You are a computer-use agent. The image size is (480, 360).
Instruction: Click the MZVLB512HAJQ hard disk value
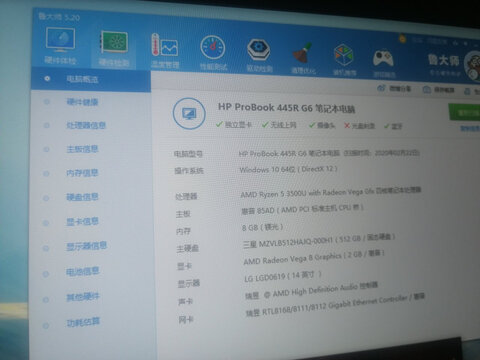coord(319,241)
